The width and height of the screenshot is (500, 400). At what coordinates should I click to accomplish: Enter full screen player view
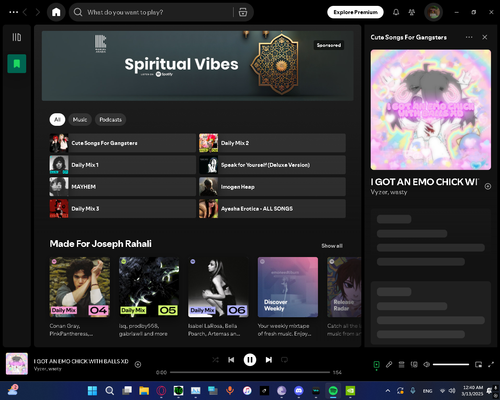491,364
